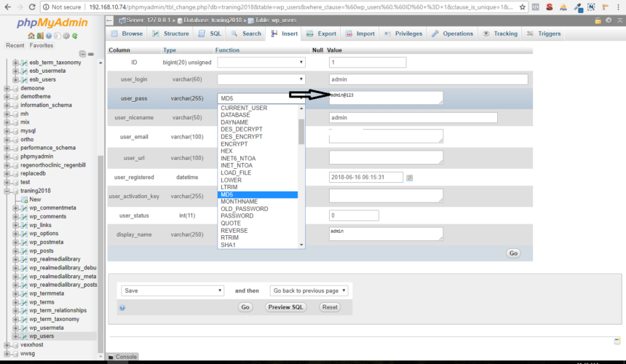Reload the browser page
Image resolution: width=626 pixels, height=364 pixels.
coord(32,7)
